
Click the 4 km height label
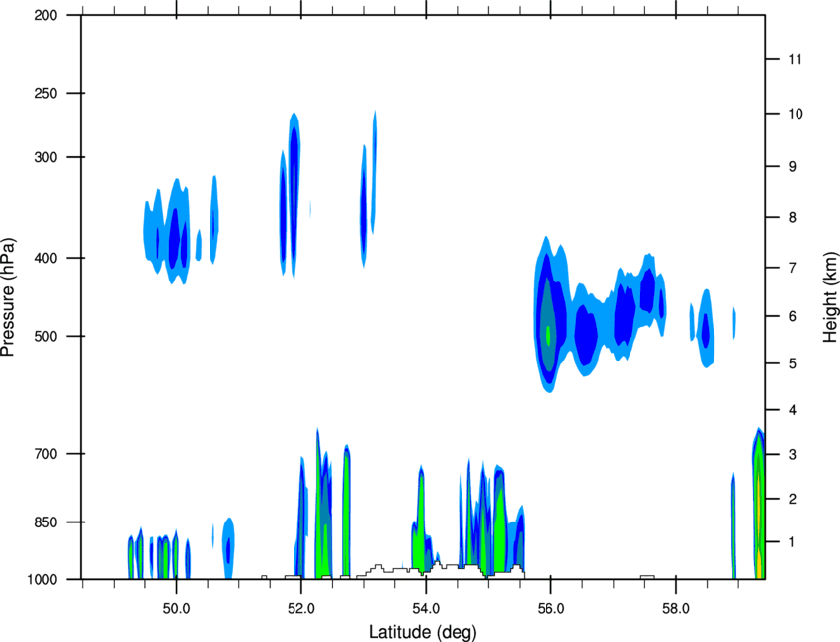pos(793,410)
